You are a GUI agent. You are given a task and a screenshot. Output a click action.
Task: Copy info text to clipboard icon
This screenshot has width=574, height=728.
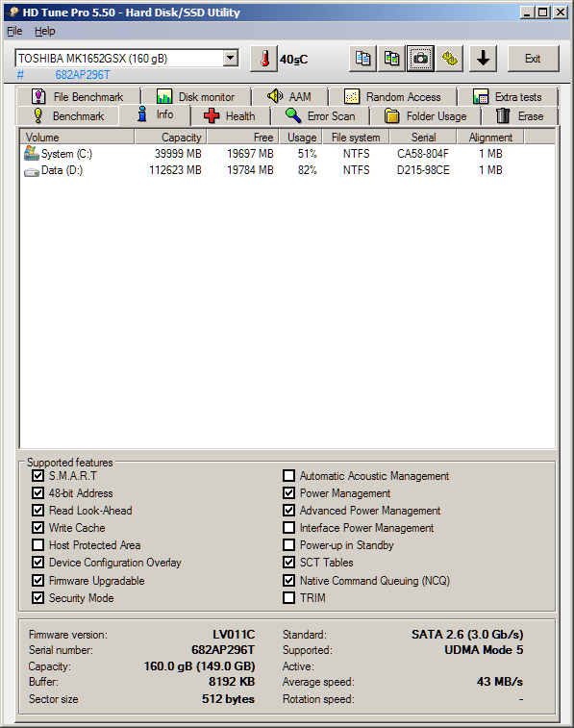pyautogui.click(x=362, y=59)
